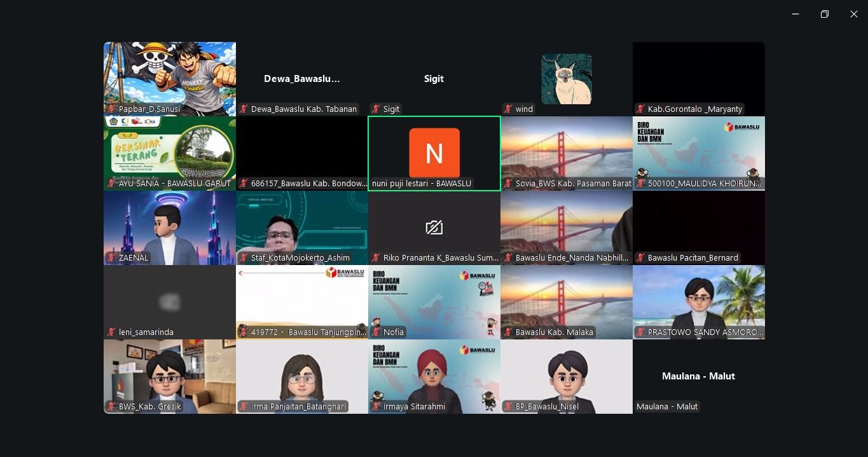This screenshot has width=868, height=457.
Task: Click the muted mic icon beside Bawaslu Kab. Malaka
Action: 508,332
